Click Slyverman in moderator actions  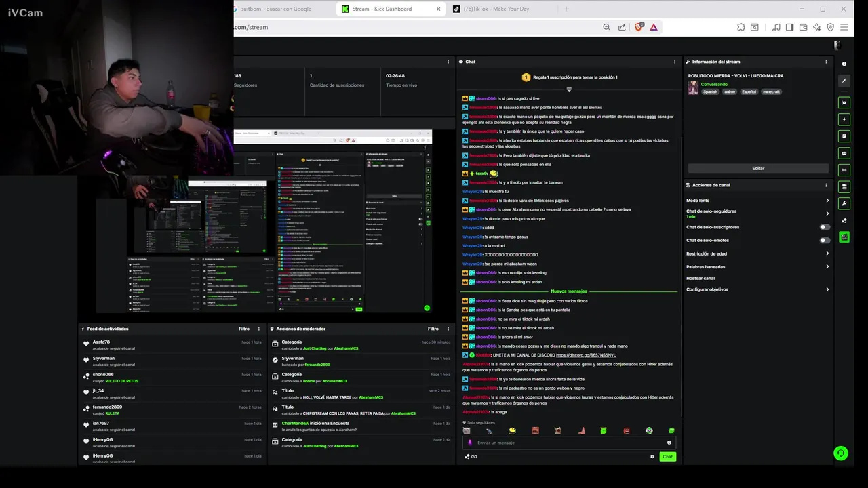(293, 359)
